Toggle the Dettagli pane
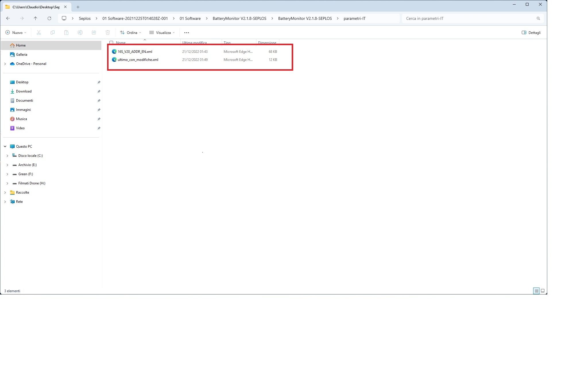This screenshot has height=370, width=588. tap(531, 32)
